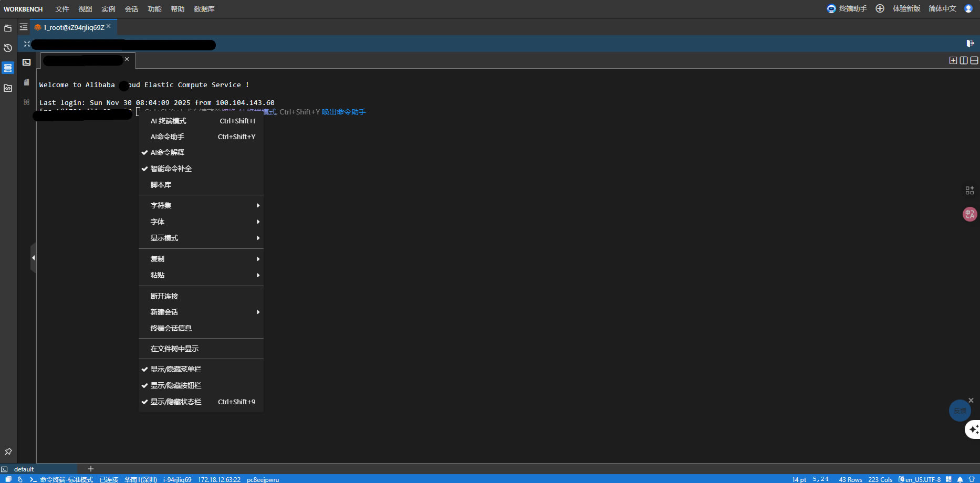Click the pink translate floating icon
The width and height of the screenshot is (980, 483).
(969, 214)
